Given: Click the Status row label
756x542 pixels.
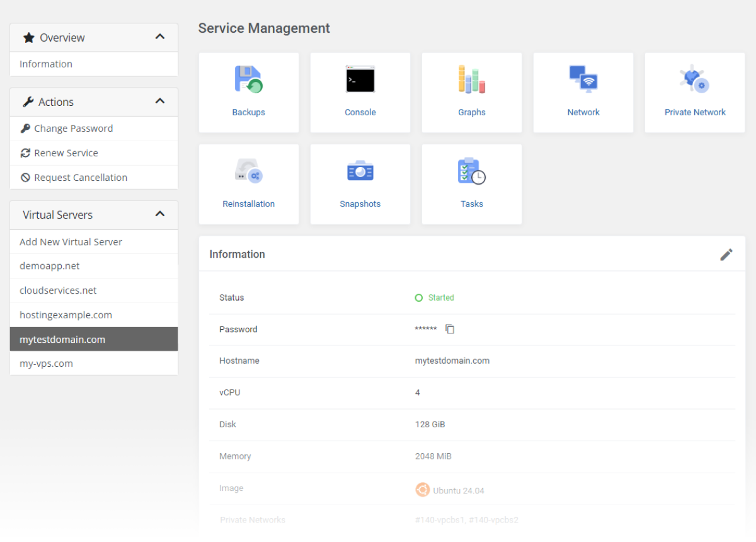Looking at the screenshot, I should [x=232, y=297].
